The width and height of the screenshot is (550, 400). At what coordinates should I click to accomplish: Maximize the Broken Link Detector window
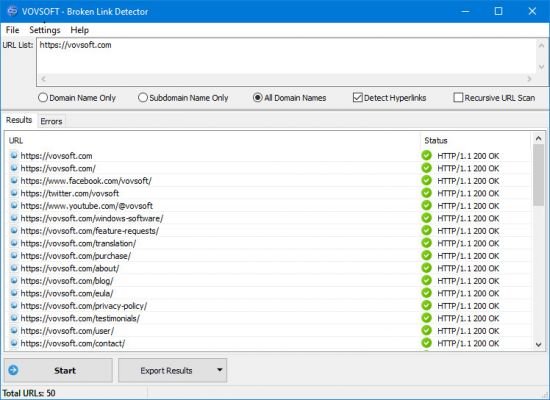coord(498,11)
